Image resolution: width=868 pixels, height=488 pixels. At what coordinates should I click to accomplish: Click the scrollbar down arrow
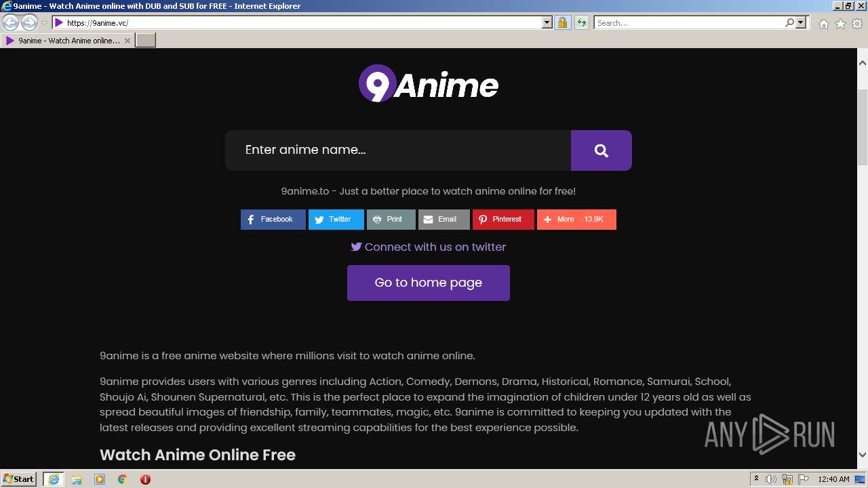point(863,455)
